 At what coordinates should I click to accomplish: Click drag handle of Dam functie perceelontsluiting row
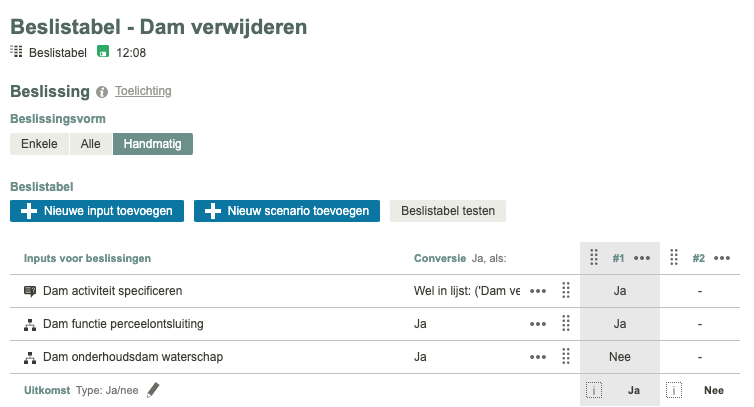point(565,323)
